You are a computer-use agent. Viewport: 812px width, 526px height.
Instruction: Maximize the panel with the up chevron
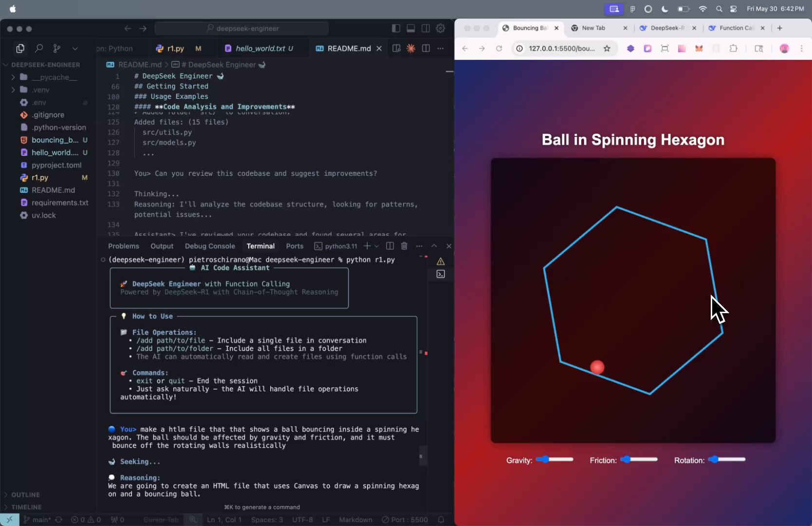point(434,246)
